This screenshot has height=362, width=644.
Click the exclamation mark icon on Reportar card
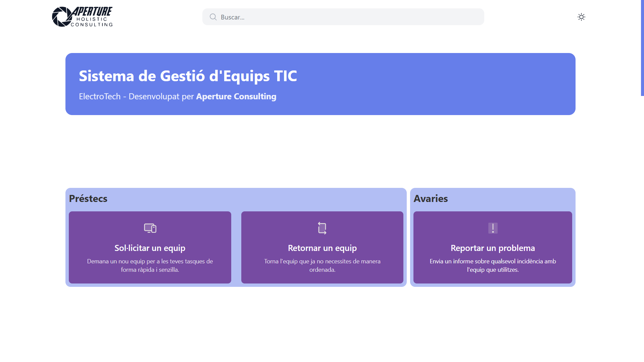tap(493, 228)
